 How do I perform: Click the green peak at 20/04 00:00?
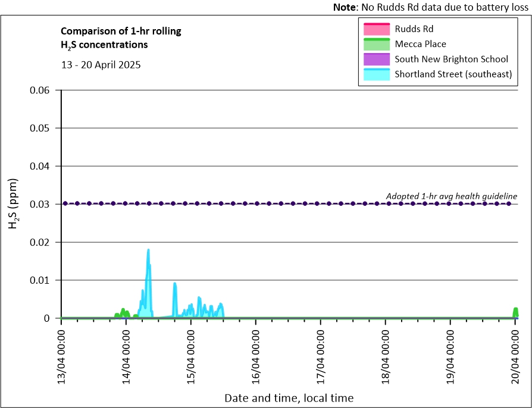(516, 311)
